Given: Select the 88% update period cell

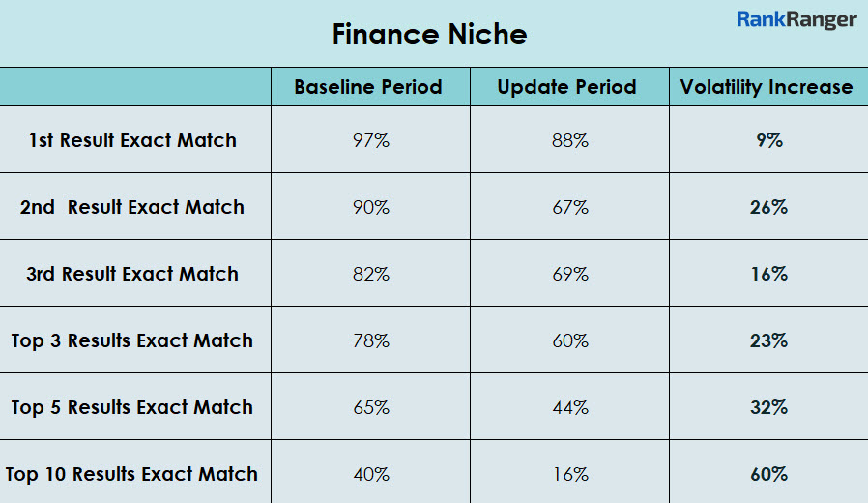Looking at the screenshot, I should pyautogui.click(x=570, y=140).
